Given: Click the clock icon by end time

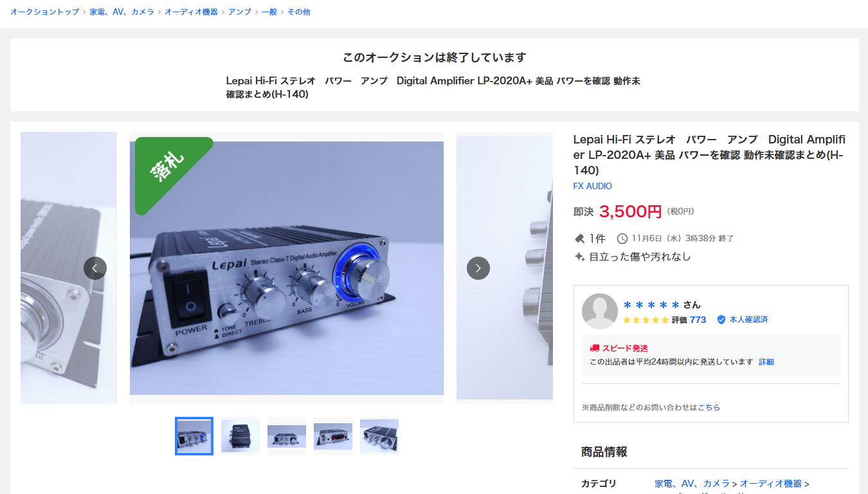Looking at the screenshot, I should pyautogui.click(x=622, y=239).
